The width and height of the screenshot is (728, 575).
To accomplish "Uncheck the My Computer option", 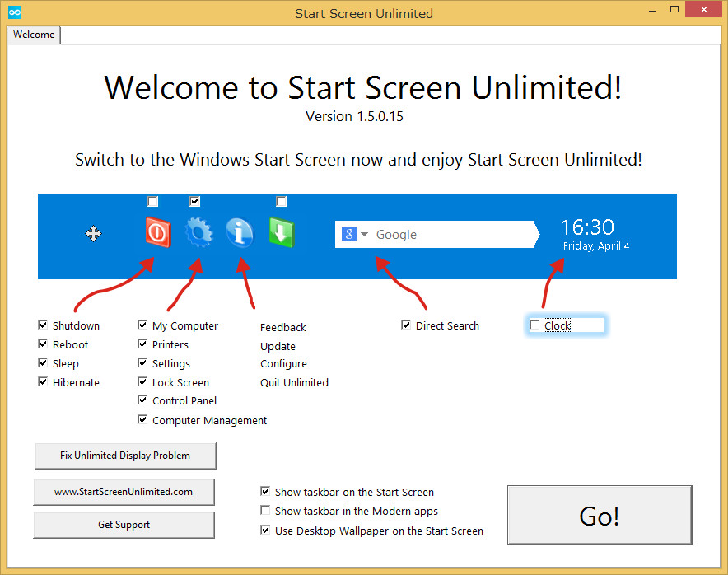I will tap(142, 325).
